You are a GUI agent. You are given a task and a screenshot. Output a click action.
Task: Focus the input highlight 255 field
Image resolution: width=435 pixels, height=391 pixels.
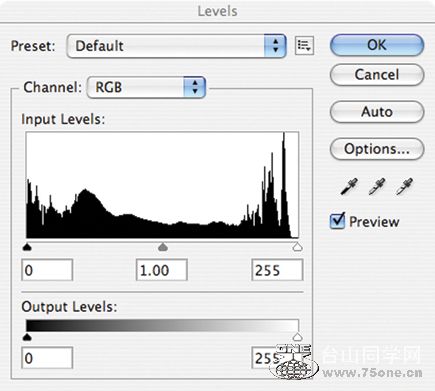[x=277, y=270]
